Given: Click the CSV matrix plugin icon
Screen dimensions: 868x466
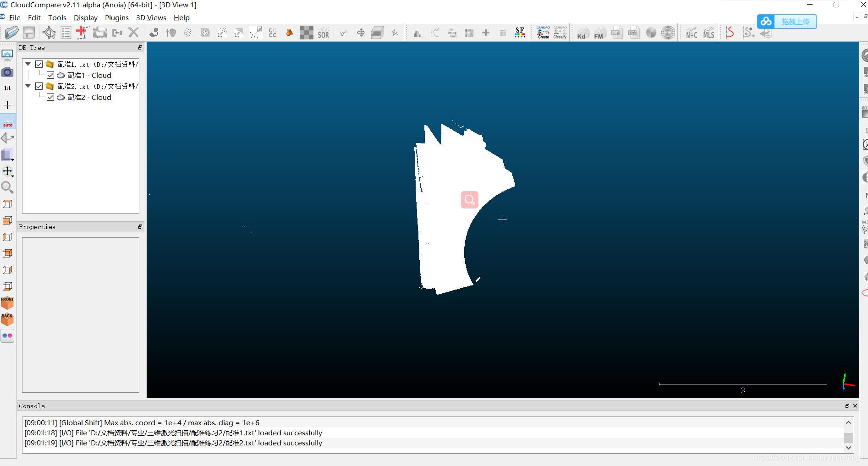Looking at the screenshot, I should pos(634,33).
